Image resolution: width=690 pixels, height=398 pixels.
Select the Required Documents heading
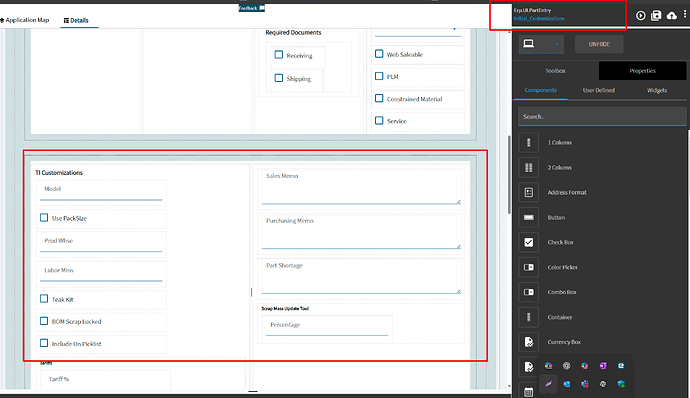point(293,33)
